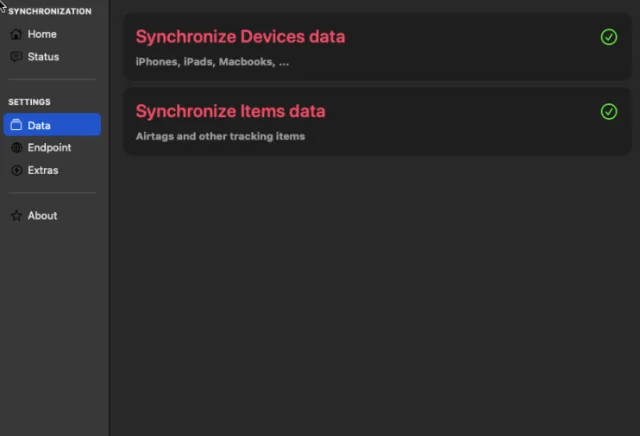Click the SYNCHRONIZATION section header
Image resolution: width=640 pixels, height=436 pixels.
[50, 11]
